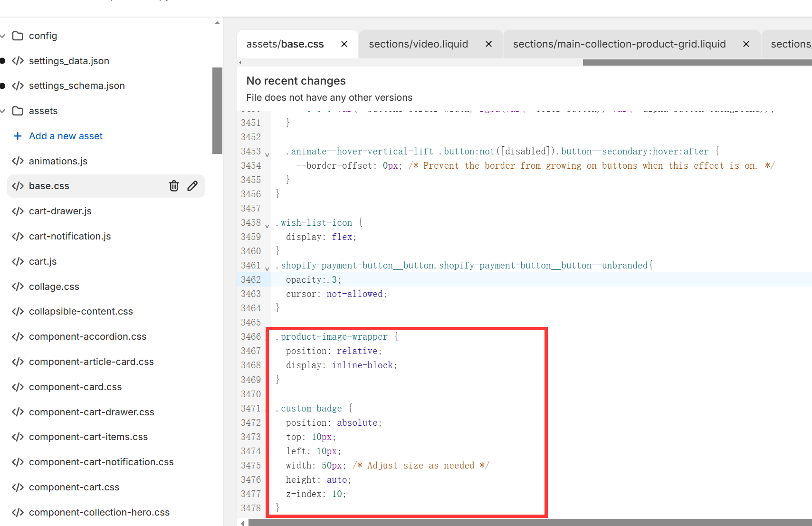Open component-accordion.css file
The width and height of the screenshot is (812, 526).
(x=87, y=336)
